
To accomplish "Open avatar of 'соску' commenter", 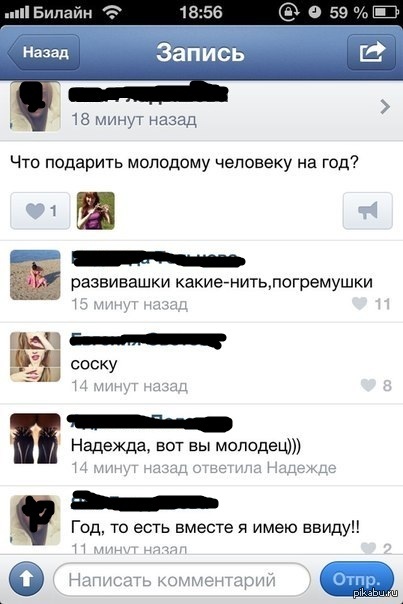I will (35, 357).
